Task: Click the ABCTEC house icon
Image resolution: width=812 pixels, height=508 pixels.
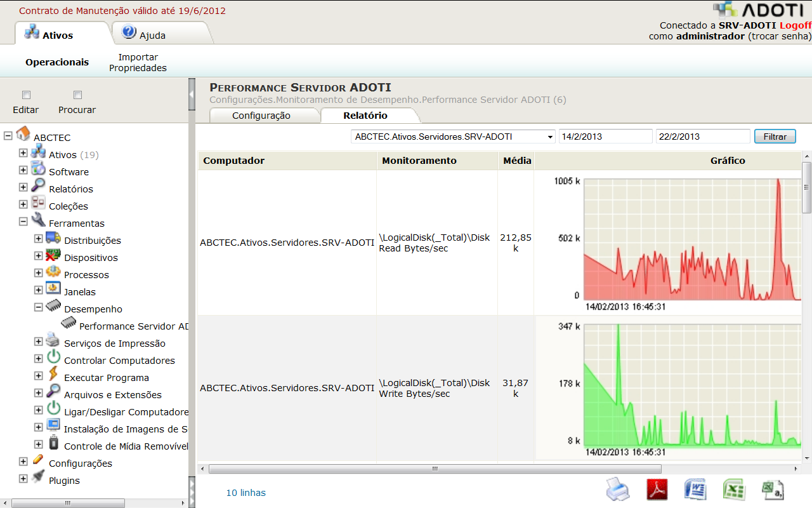Action: [23, 133]
